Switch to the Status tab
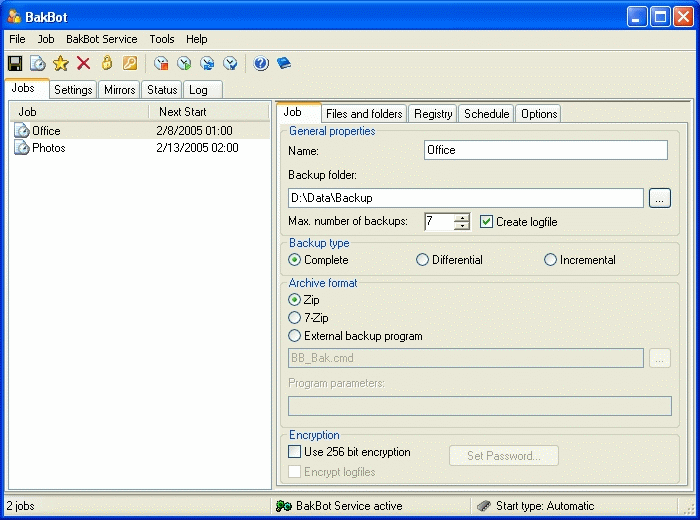 pyautogui.click(x=162, y=90)
